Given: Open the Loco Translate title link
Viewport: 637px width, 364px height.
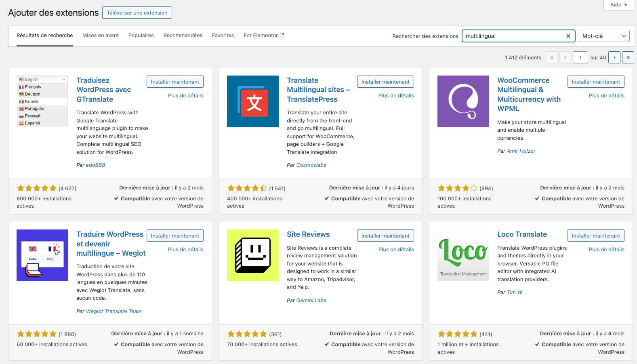Looking at the screenshot, I should point(522,234).
